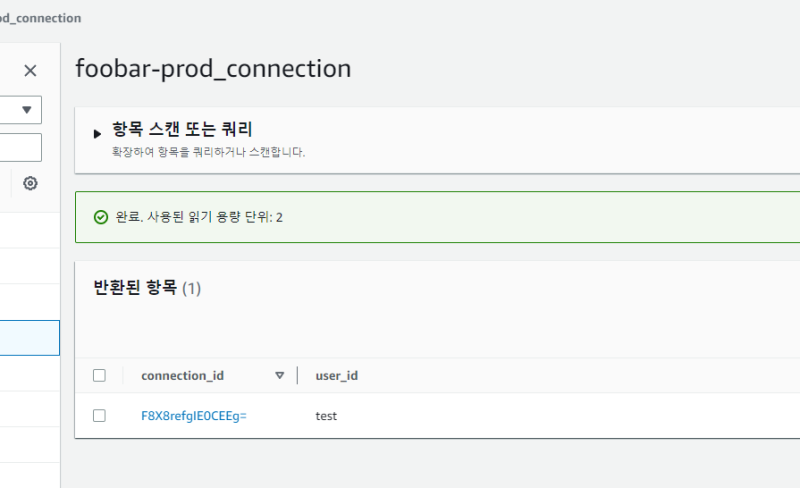Click the 확장하여 항목을 쿼리하거나 스캔합니다 description
Viewport: 800px width, 488px height.
tap(208, 153)
